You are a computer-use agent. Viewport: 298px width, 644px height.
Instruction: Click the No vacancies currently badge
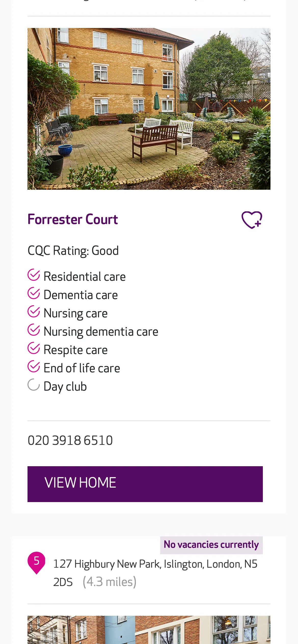pos(211,545)
